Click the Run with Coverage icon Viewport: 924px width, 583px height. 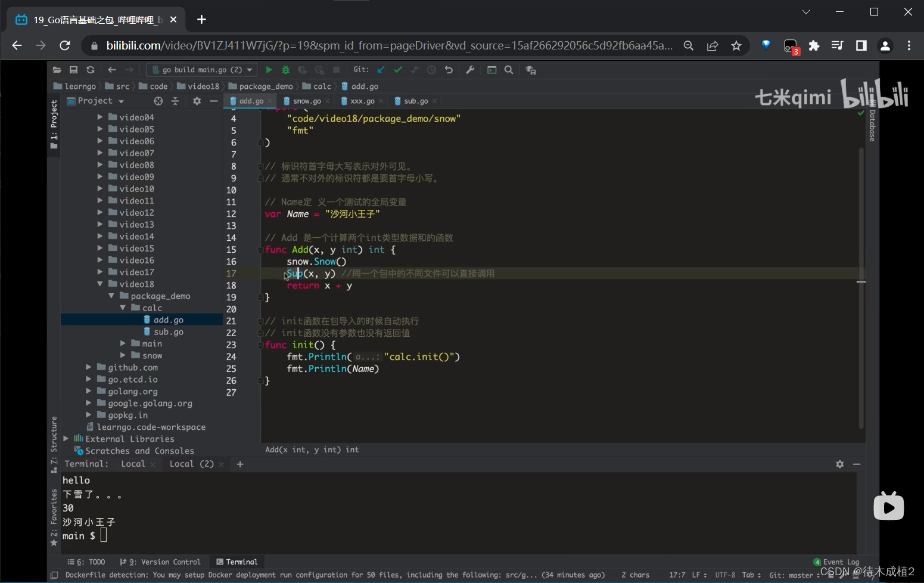(x=303, y=70)
